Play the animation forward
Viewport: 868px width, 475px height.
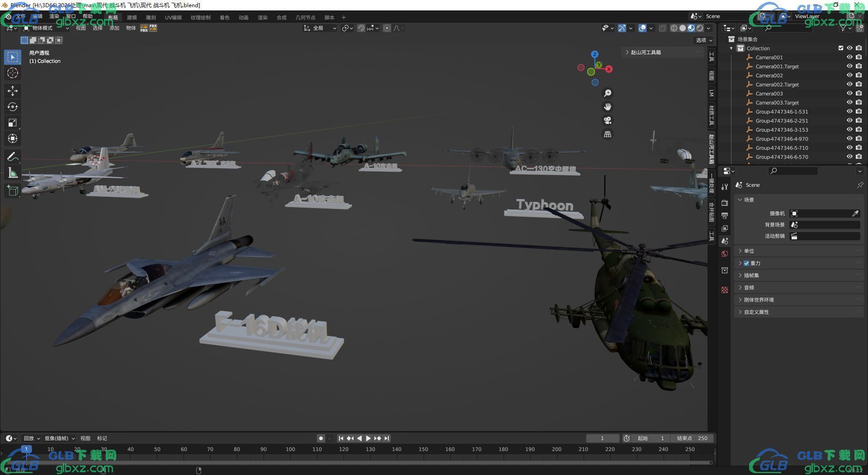coord(368,438)
